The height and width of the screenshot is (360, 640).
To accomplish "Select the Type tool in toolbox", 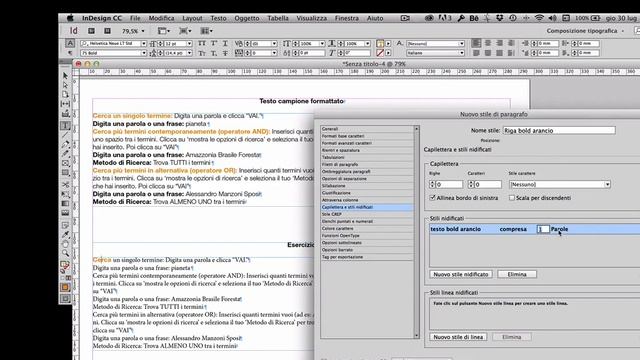I will [65, 125].
